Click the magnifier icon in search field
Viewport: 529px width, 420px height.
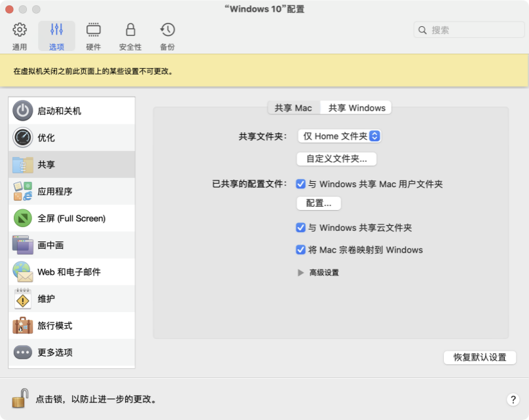click(422, 30)
